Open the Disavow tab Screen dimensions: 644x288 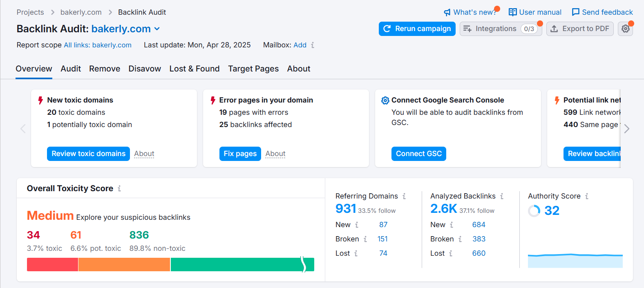click(145, 69)
